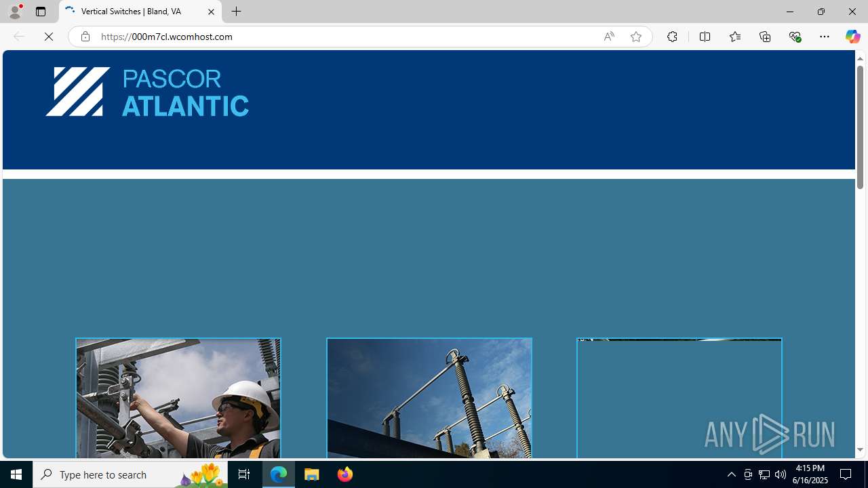This screenshot has width=868, height=488.
Task: Open the Action Center notifications
Action: pyautogui.click(x=846, y=474)
